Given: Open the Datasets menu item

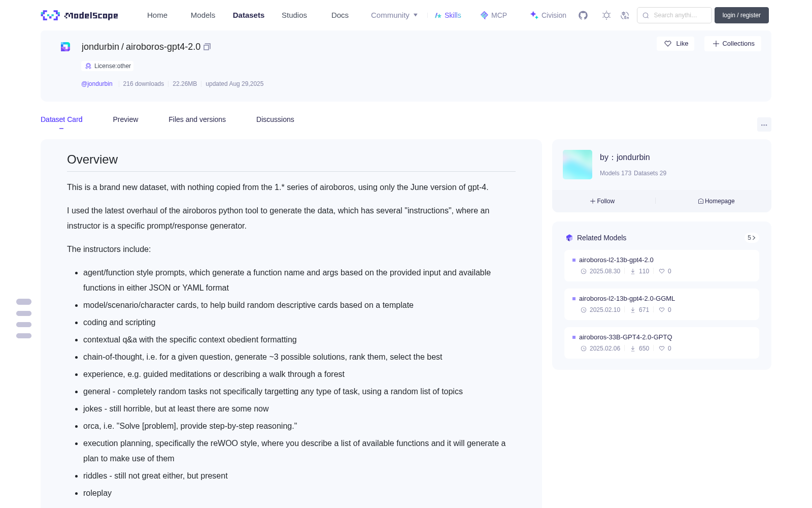Looking at the screenshot, I should click(249, 15).
